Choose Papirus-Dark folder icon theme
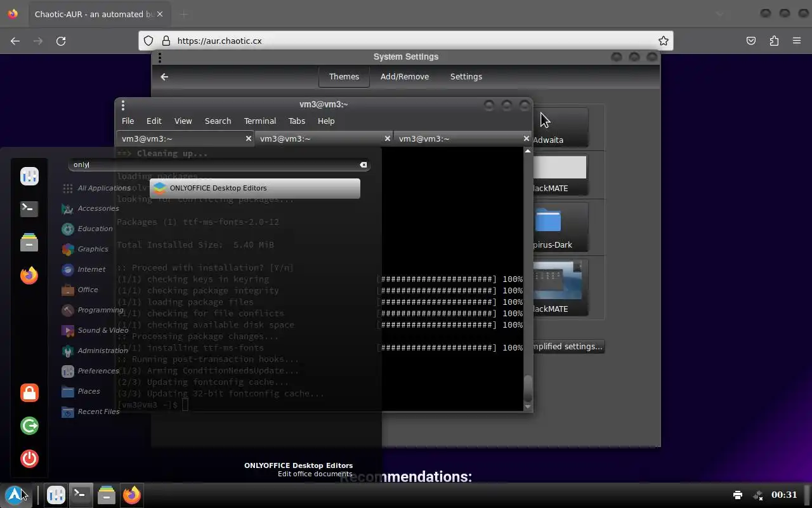This screenshot has height=508, width=812. coord(560,227)
